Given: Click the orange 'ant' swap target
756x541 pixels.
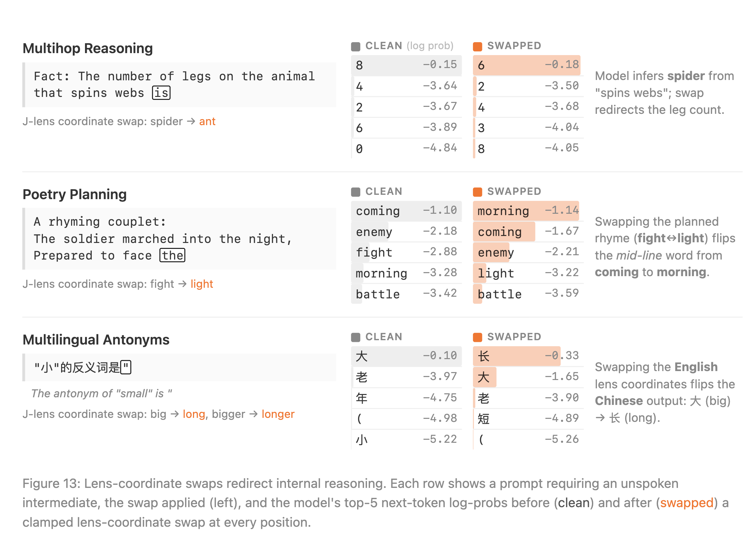Looking at the screenshot, I should (207, 121).
